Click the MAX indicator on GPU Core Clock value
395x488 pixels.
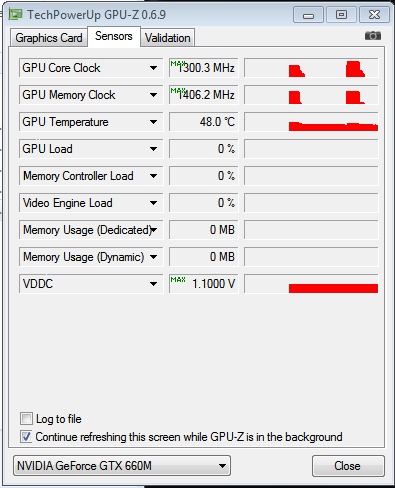[178, 63]
